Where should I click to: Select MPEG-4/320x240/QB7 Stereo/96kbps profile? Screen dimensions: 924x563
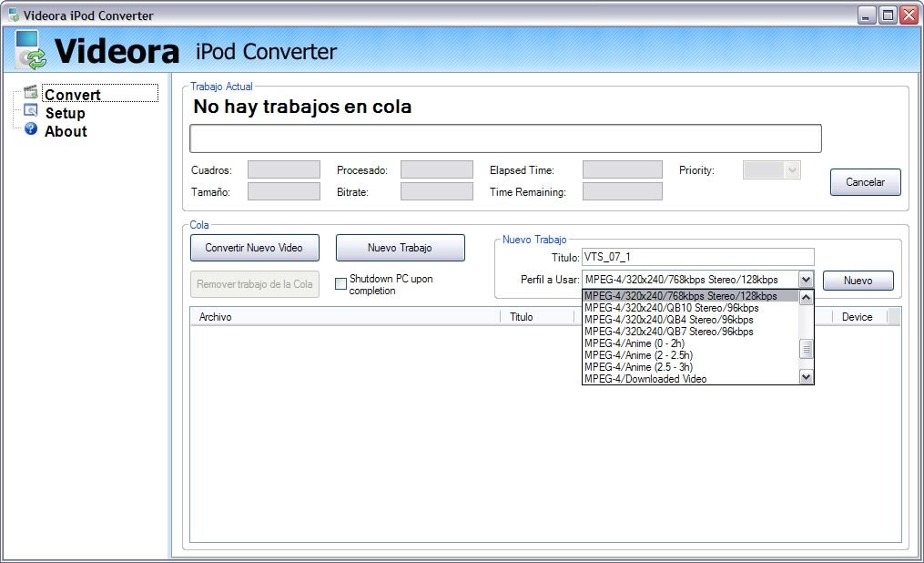click(690, 332)
